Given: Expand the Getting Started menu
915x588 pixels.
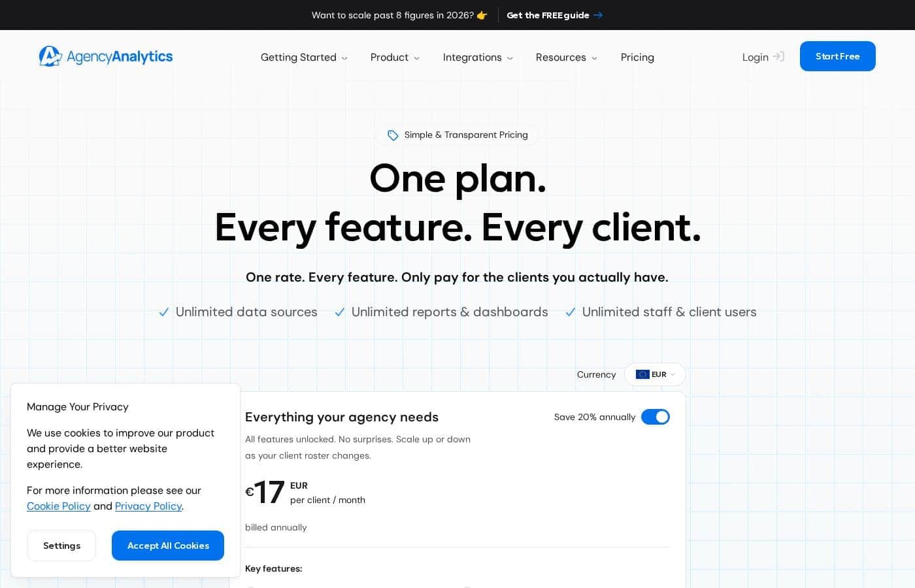Looking at the screenshot, I should (304, 57).
